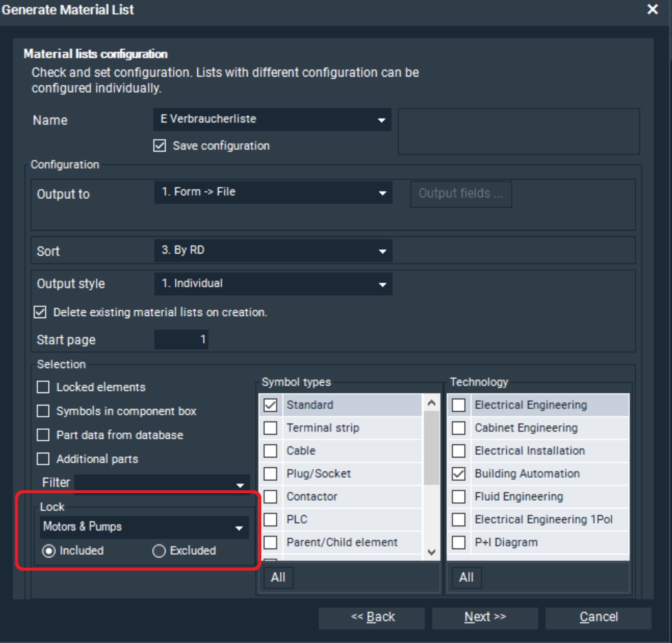This screenshot has height=643, width=672.
Task: Click the Symbol types scrollbar thumb
Action: coord(431,448)
